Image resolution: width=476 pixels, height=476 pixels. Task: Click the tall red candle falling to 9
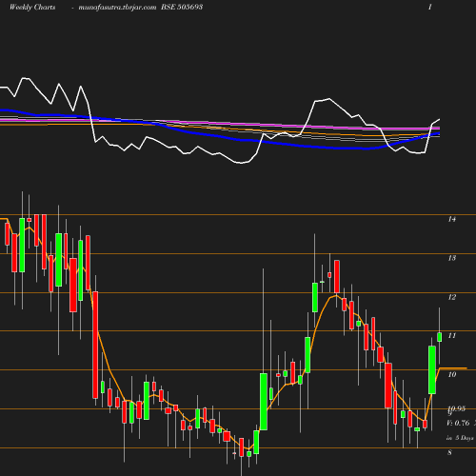95,345
